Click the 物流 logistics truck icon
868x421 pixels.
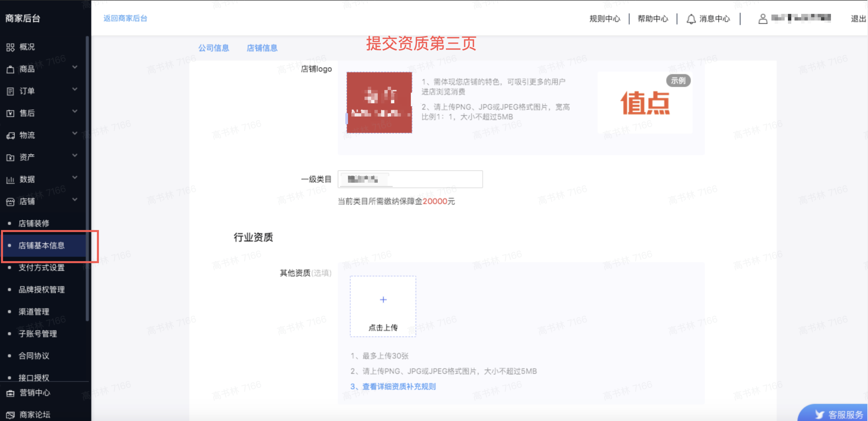[x=10, y=136]
